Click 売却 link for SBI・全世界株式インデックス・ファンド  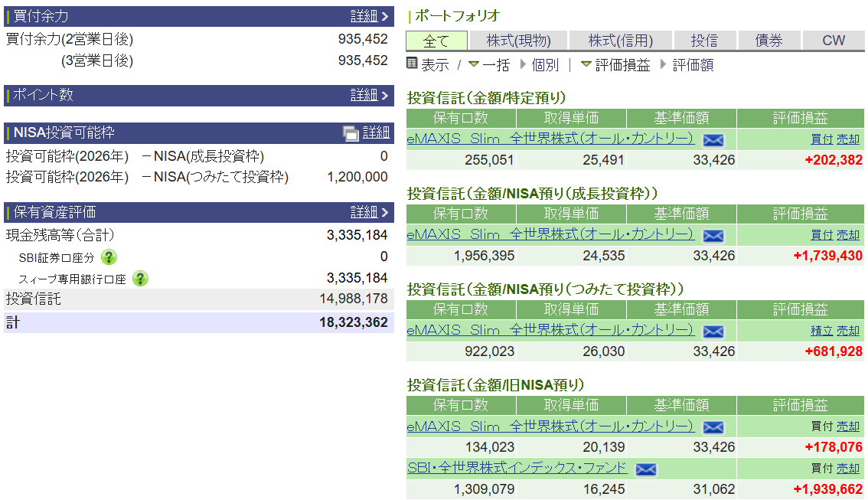click(x=848, y=468)
